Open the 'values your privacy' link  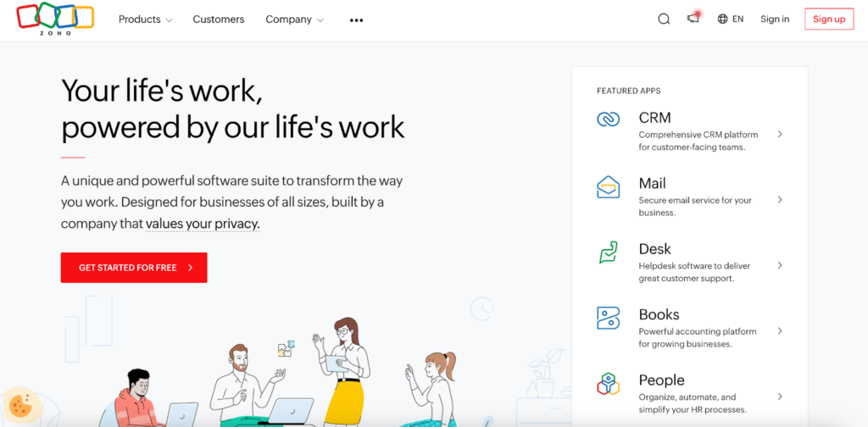(203, 224)
